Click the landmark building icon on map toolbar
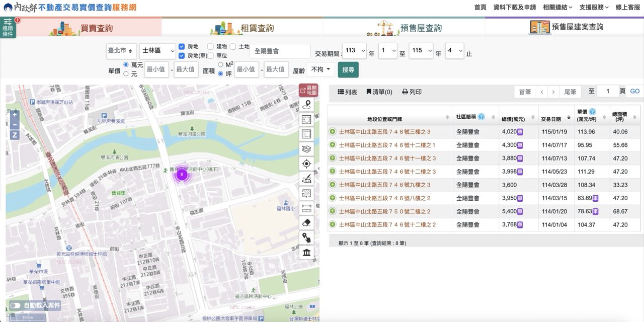 (x=306, y=252)
